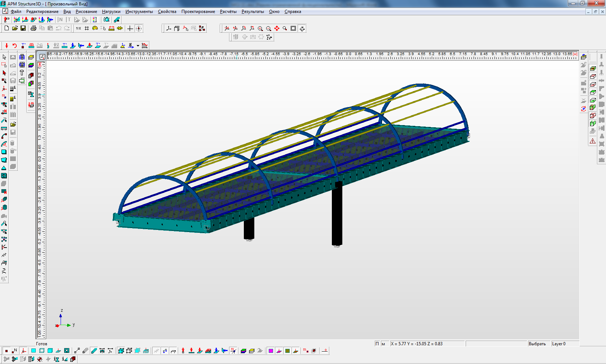Image resolution: width=606 pixels, height=364 pixels.
Task: Print the view with printer icon
Action: pos(34,28)
